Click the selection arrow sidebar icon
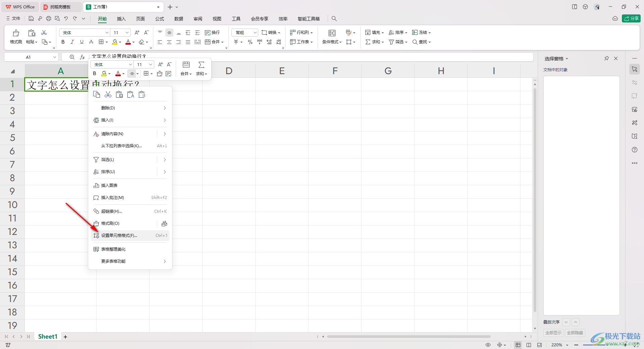Image resolution: width=644 pixels, height=349 pixels. pyautogui.click(x=635, y=69)
